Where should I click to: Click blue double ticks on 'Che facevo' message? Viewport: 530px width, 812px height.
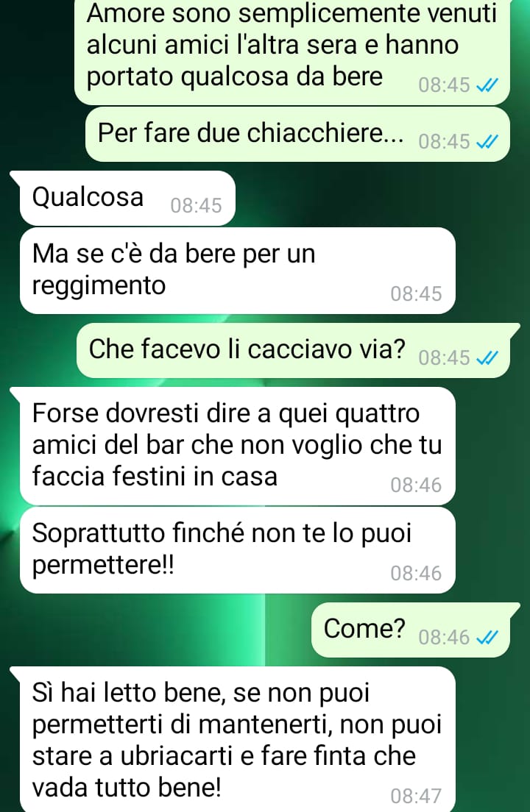[x=487, y=358]
